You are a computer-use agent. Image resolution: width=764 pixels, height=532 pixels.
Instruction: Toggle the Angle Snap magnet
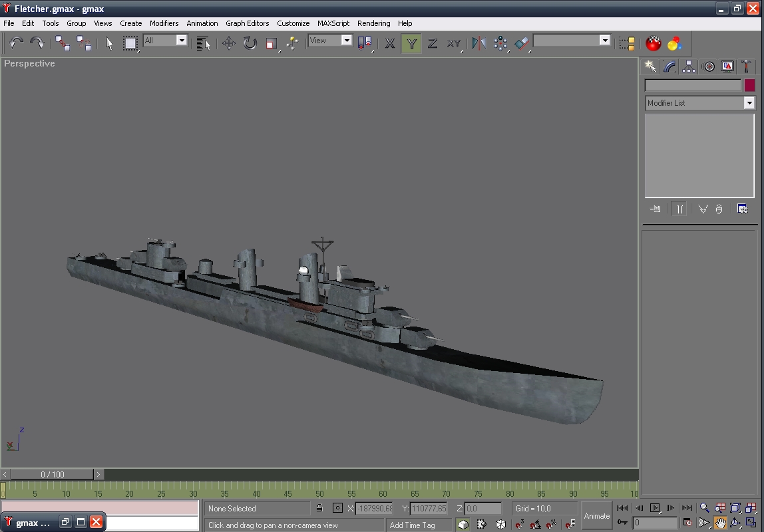point(536,524)
